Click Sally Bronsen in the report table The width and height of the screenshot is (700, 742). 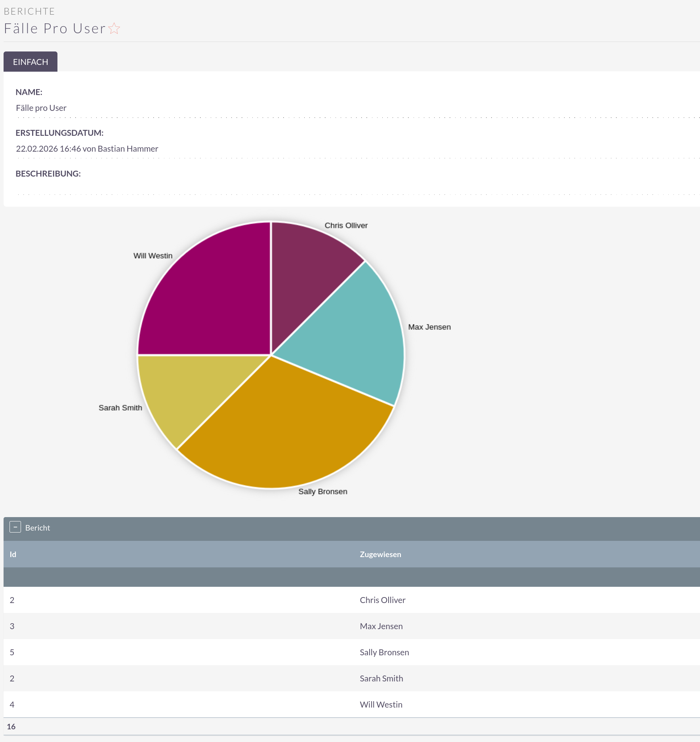click(384, 652)
